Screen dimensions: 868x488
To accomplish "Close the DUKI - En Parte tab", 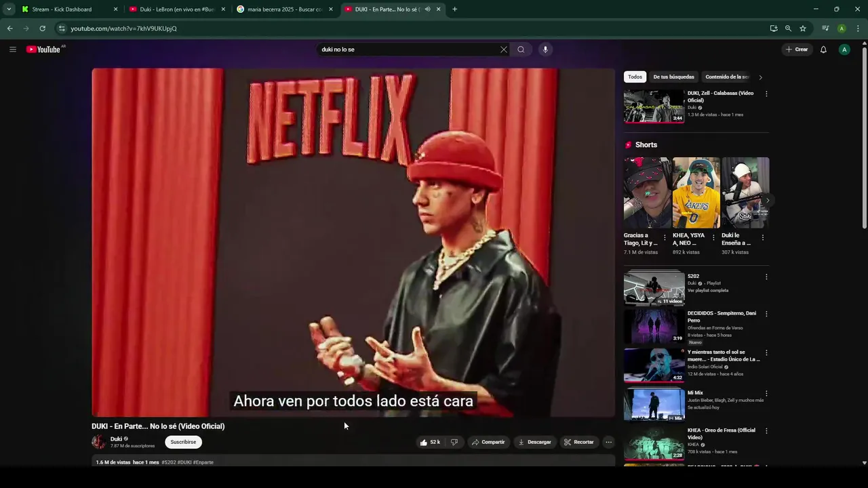I will [x=438, y=9].
